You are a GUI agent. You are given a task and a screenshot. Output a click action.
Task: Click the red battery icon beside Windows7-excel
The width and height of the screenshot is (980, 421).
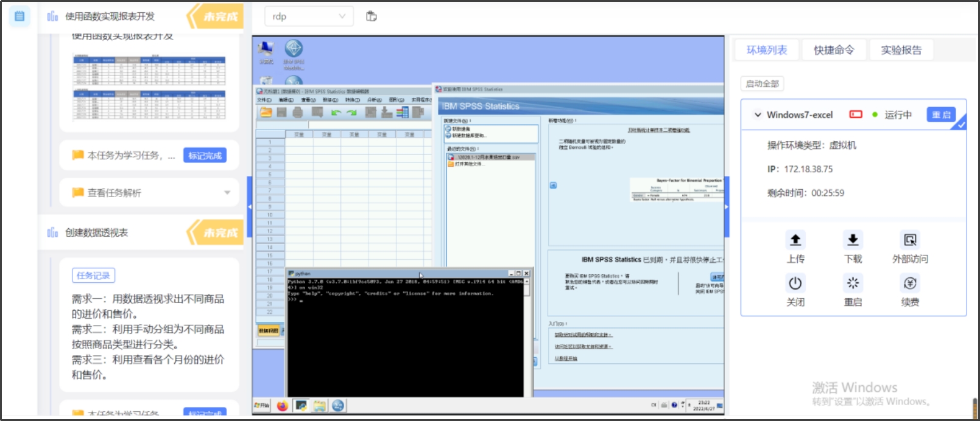pos(856,114)
